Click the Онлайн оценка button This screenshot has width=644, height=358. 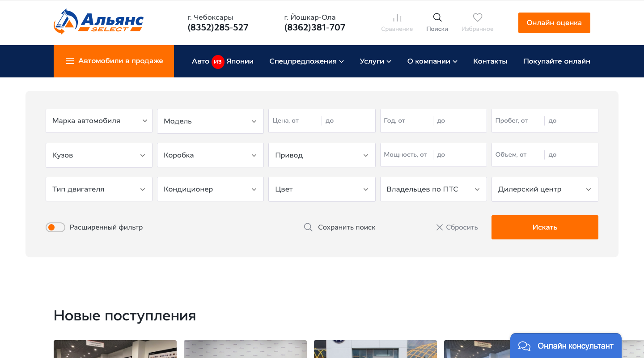pyautogui.click(x=554, y=23)
